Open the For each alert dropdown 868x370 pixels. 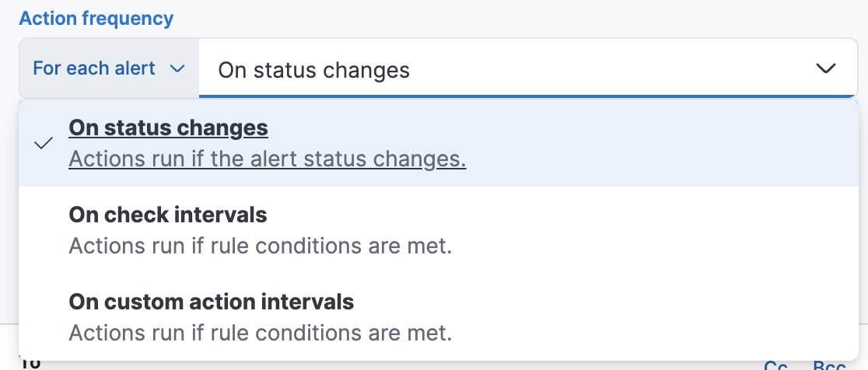pos(109,69)
